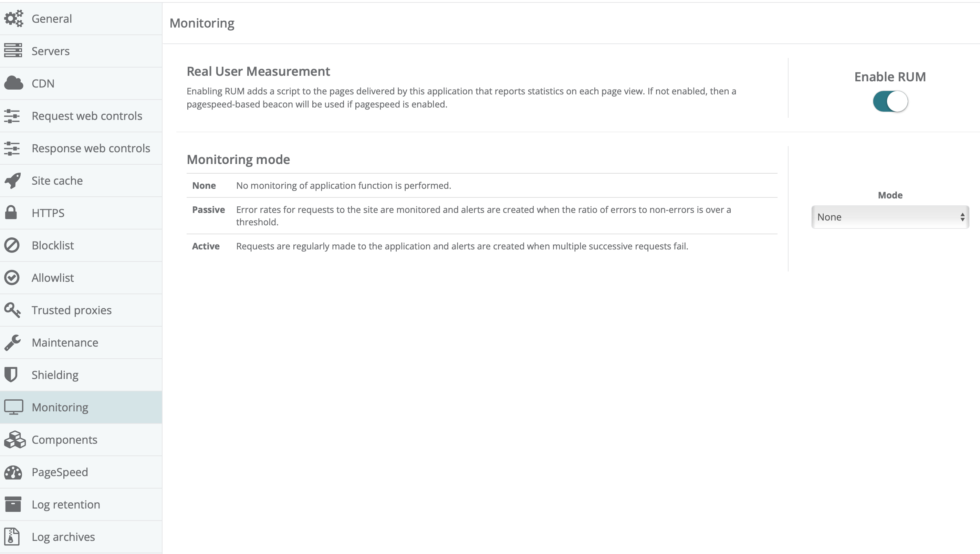Open CDN via the cloud icon
The width and height of the screenshot is (980, 554).
pyautogui.click(x=14, y=83)
